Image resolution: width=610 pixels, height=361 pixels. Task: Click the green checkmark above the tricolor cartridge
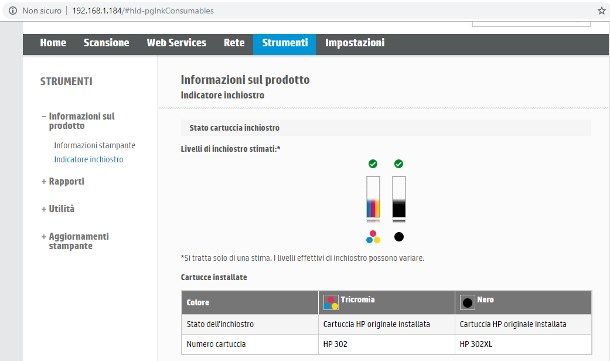pyautogui.click(x=373, y=164)
